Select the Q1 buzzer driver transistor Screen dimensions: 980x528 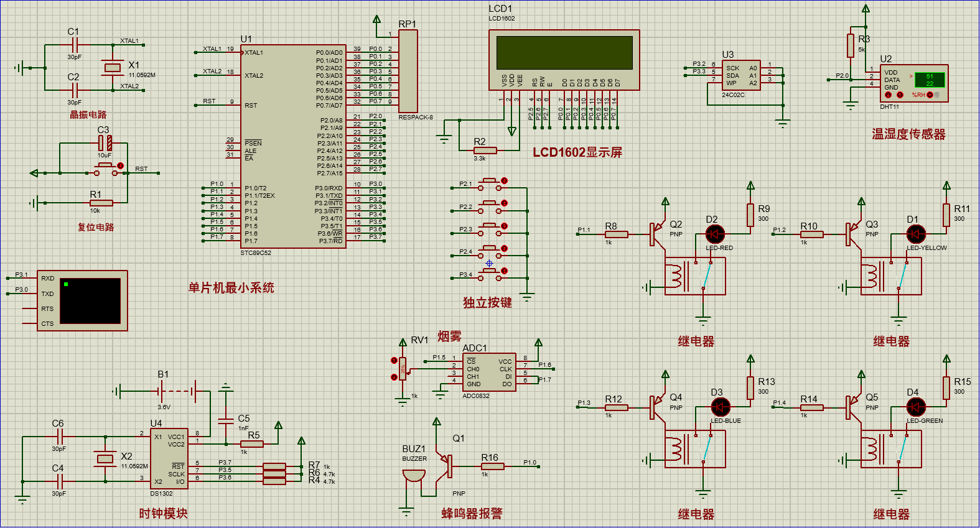[x=445, y=466]
